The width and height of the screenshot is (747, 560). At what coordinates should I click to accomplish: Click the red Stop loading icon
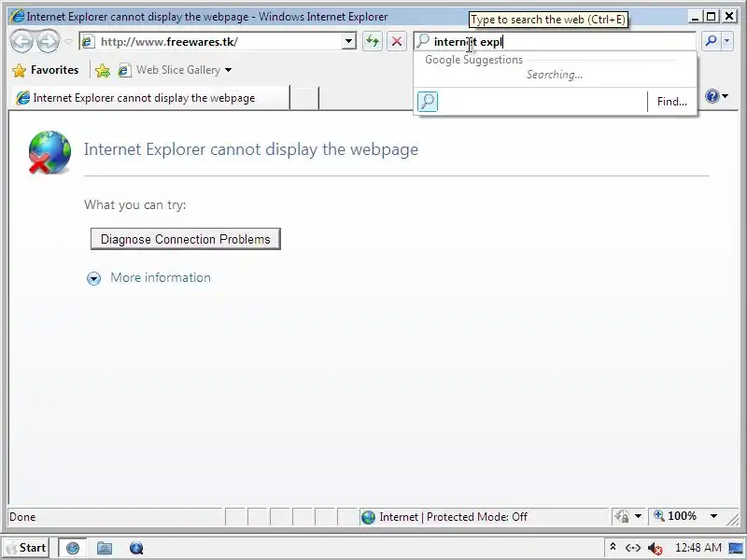(x=396, y=42)
